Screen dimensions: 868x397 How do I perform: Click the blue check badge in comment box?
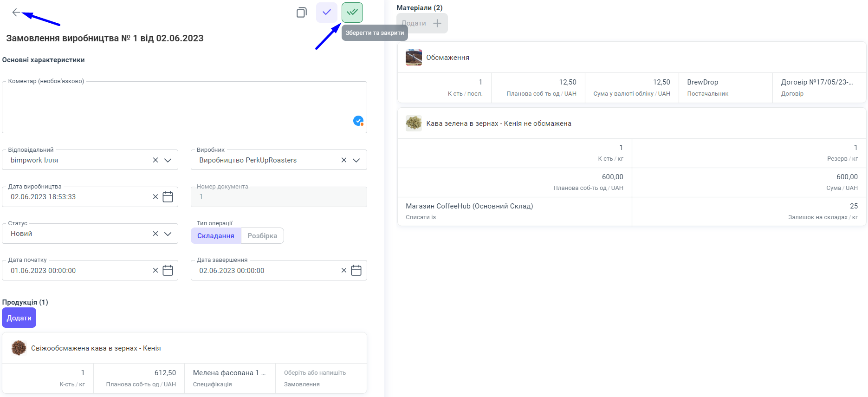358,121
